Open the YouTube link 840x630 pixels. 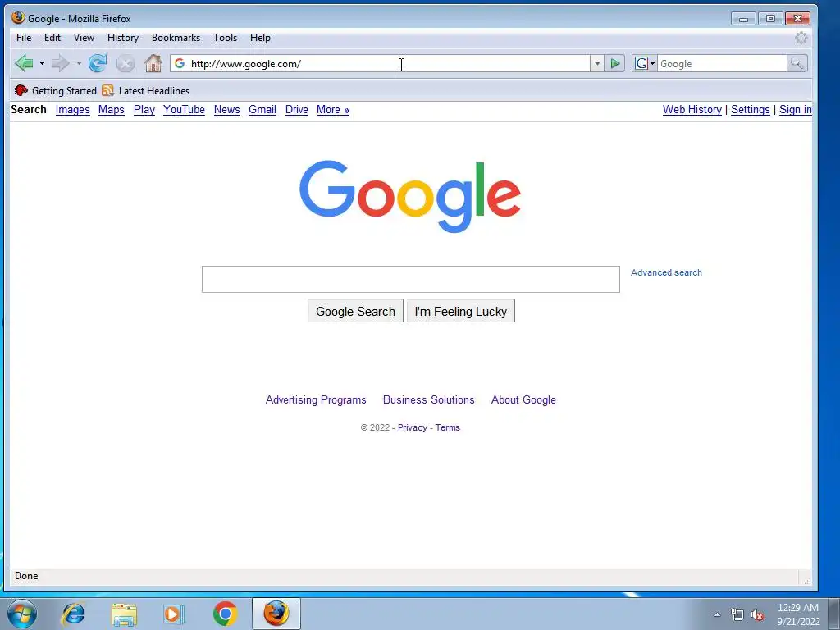184,109
